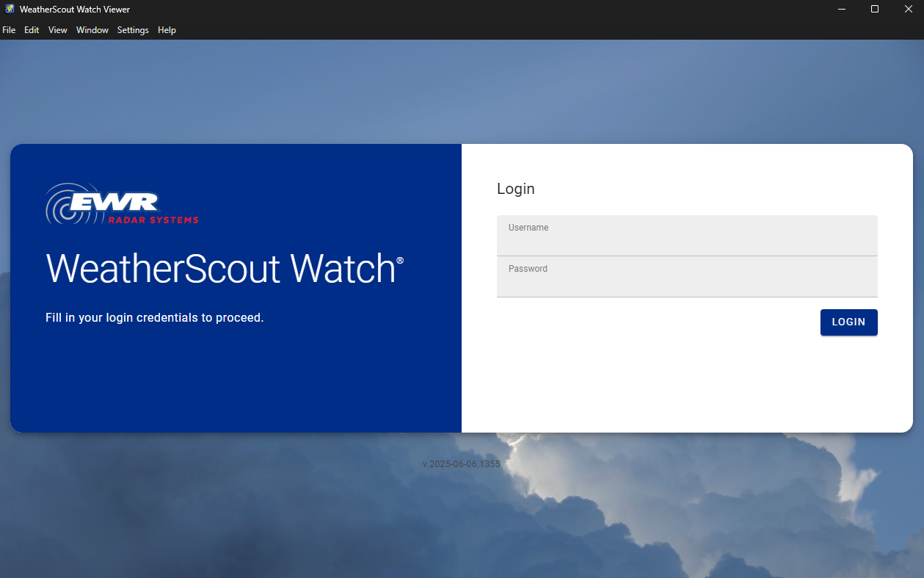Click the WeatherScout Watch title text

click(223, 270)
